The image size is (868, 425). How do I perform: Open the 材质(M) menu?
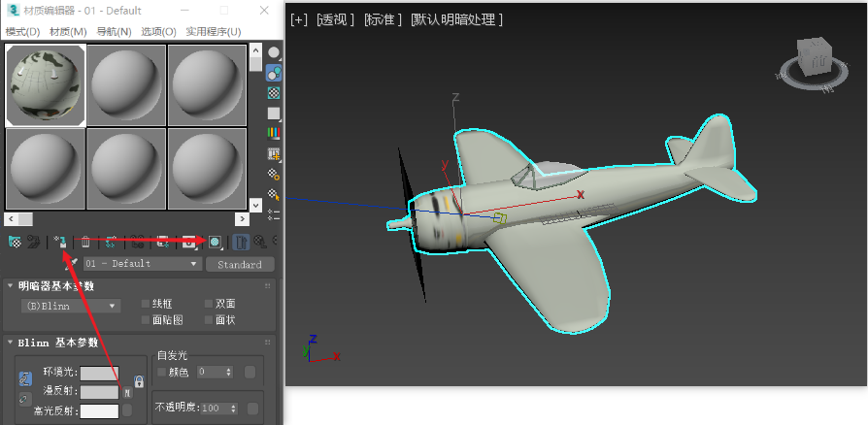coord(68,31)
